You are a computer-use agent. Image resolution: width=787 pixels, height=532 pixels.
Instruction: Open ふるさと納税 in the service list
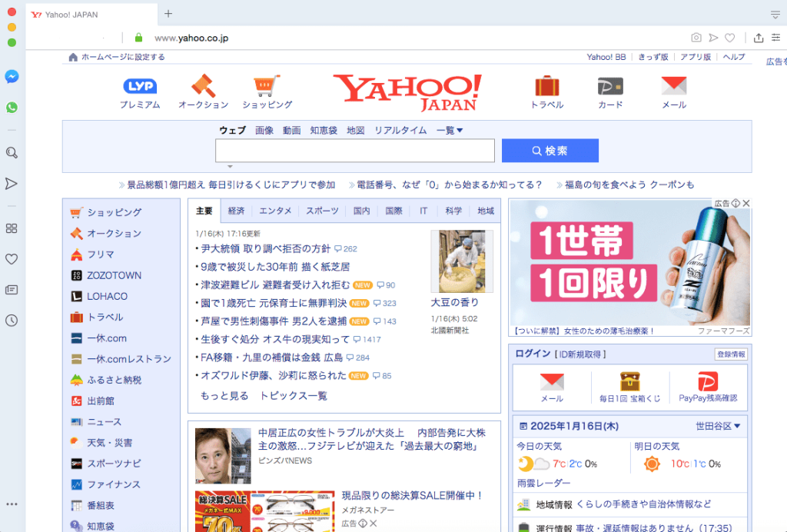114,380
